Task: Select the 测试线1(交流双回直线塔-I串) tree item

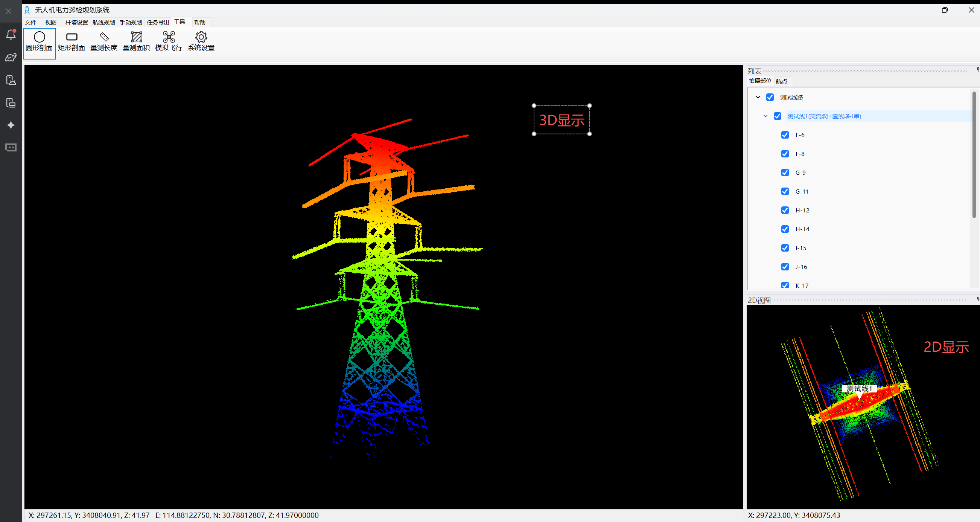Action: pos(824,116)
